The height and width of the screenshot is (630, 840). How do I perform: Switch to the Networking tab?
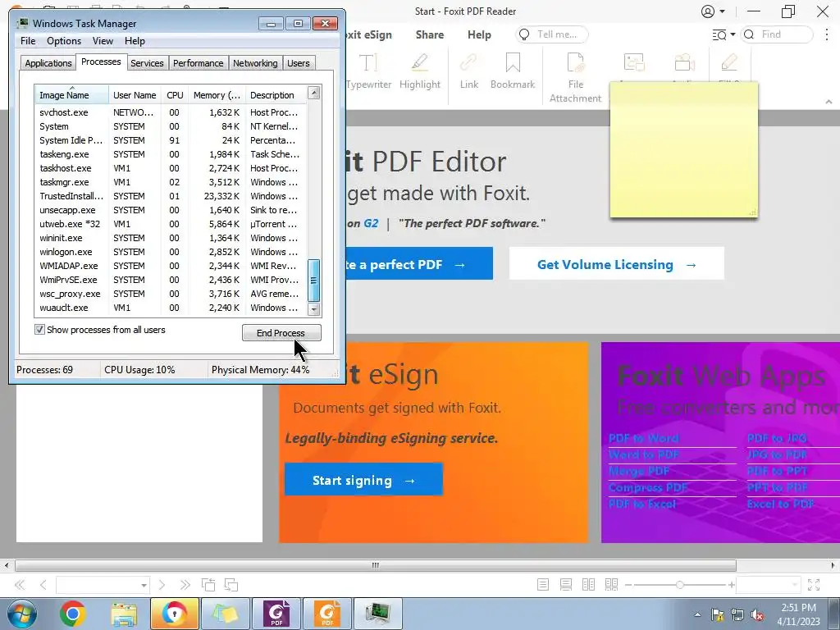255,63
